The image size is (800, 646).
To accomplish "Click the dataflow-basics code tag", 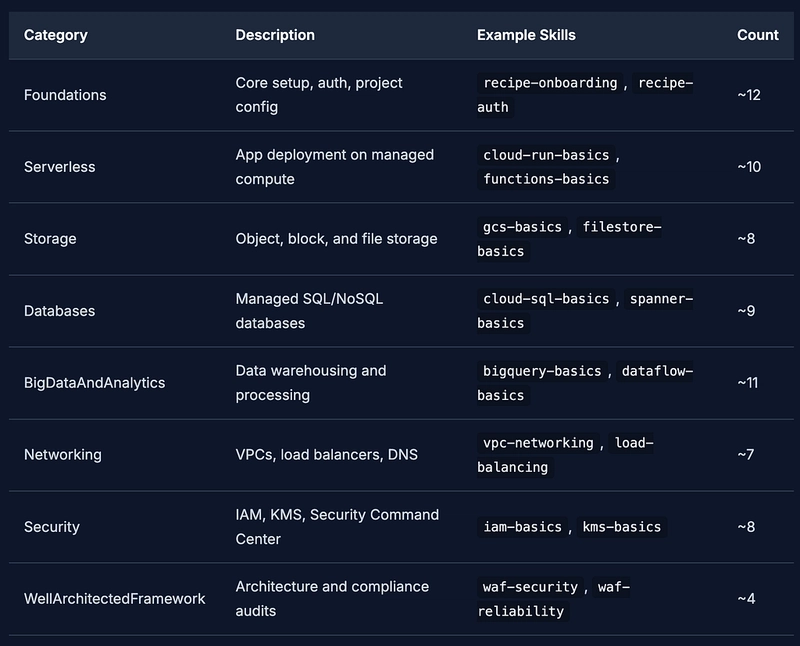I will point(655,371).
